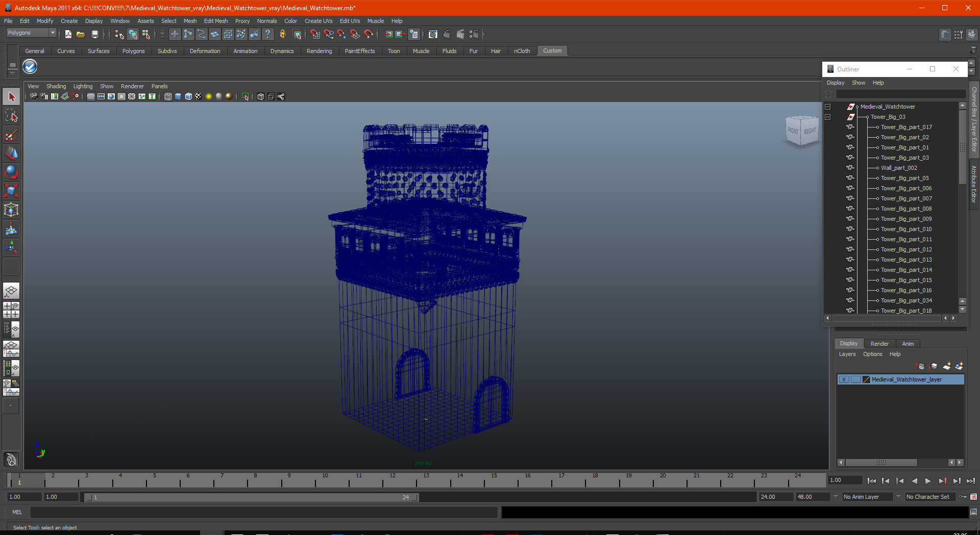980x535 pixels.
Task: Click frame 12 on the time slider
Action: (392, 479)
